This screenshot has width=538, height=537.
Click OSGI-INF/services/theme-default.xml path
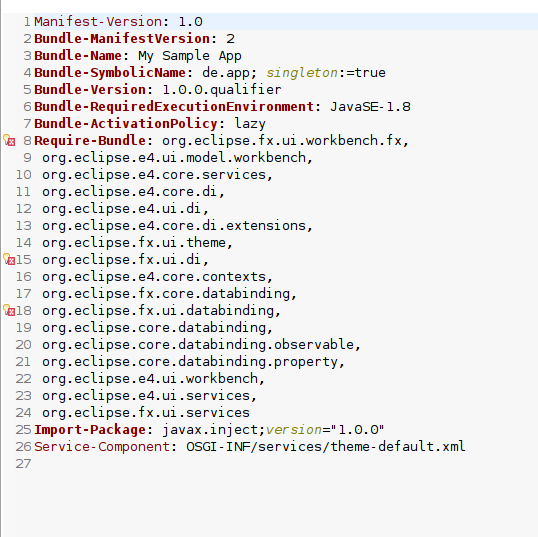pyautogui.click(x=326, y=446)
